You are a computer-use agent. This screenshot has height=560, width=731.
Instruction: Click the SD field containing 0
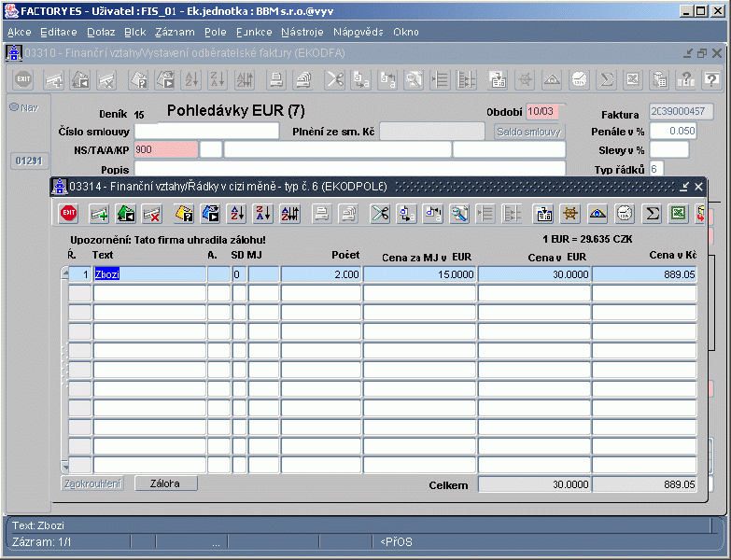click(x=239, y=274)
